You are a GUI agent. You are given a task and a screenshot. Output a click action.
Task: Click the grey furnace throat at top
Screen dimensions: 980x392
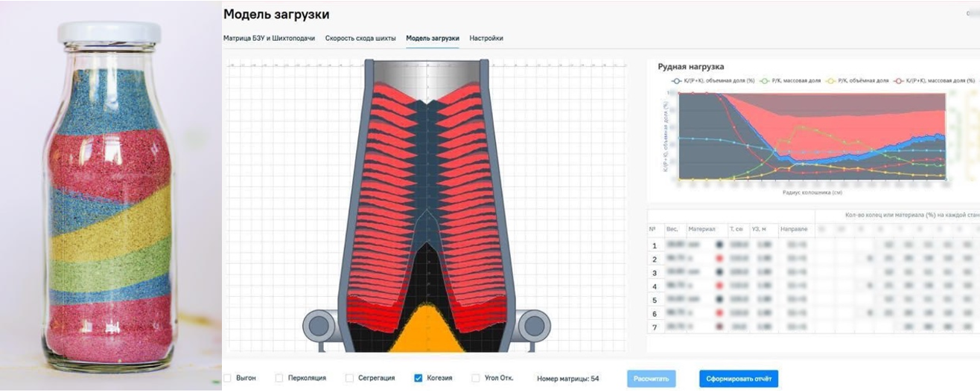pyautogui.click(x=425, y=71)
